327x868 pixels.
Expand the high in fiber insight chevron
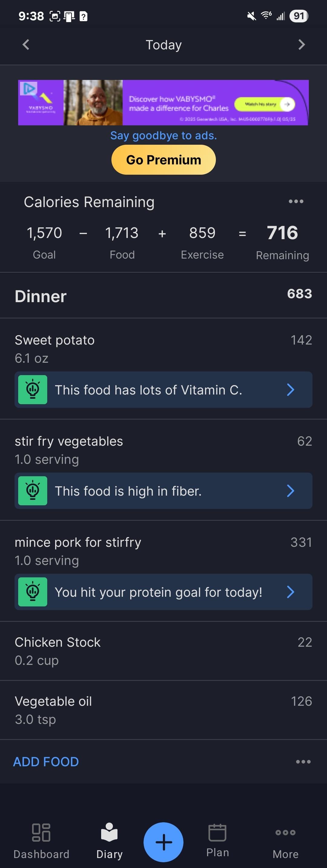(x=290, y=490)
